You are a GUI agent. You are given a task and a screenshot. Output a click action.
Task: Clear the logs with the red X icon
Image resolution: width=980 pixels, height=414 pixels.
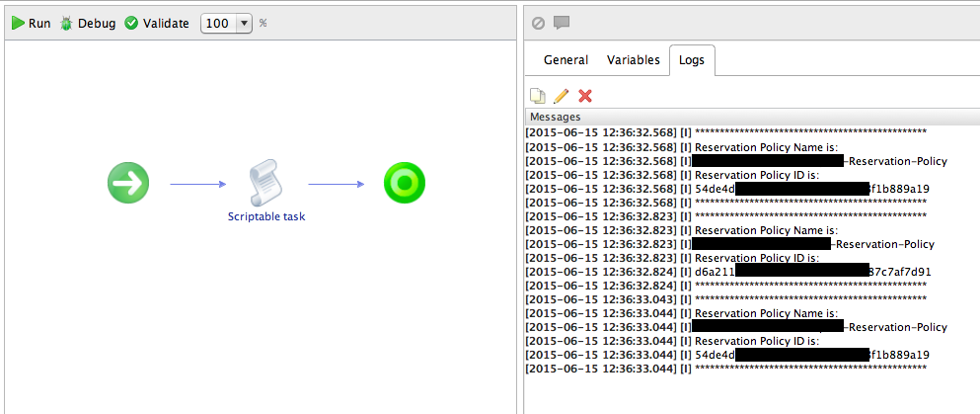click(x=585, y=96)
